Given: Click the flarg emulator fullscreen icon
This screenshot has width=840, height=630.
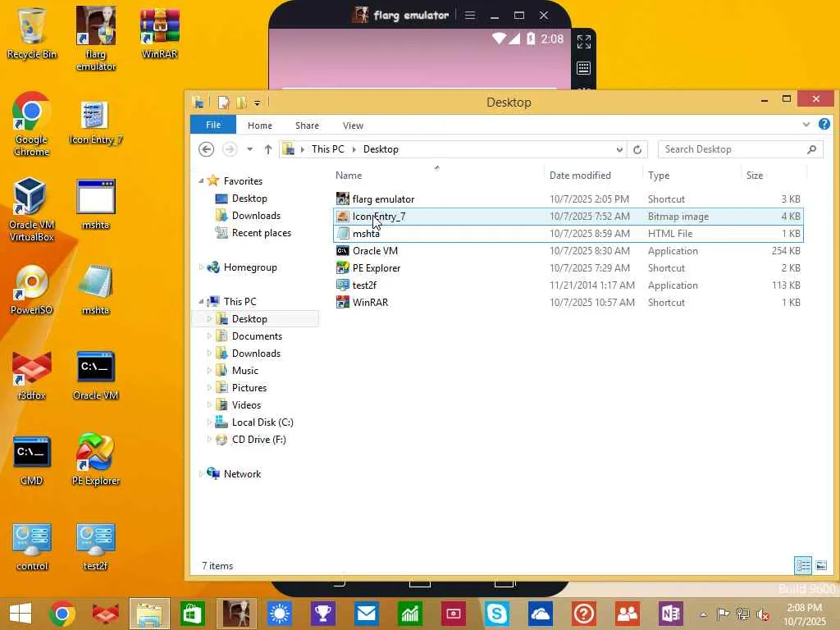Looking at the screenshot, I should pyautogui.click(x=584, y=42).
